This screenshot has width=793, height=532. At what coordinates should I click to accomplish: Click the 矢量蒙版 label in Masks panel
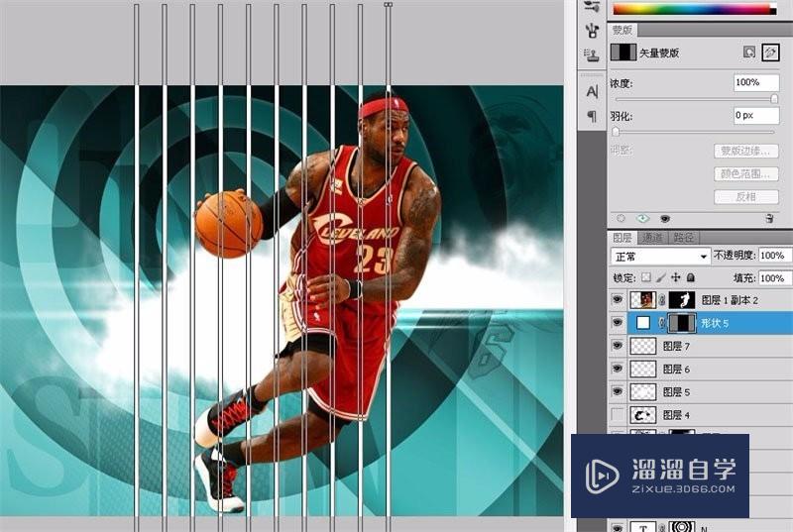[659, 53]
